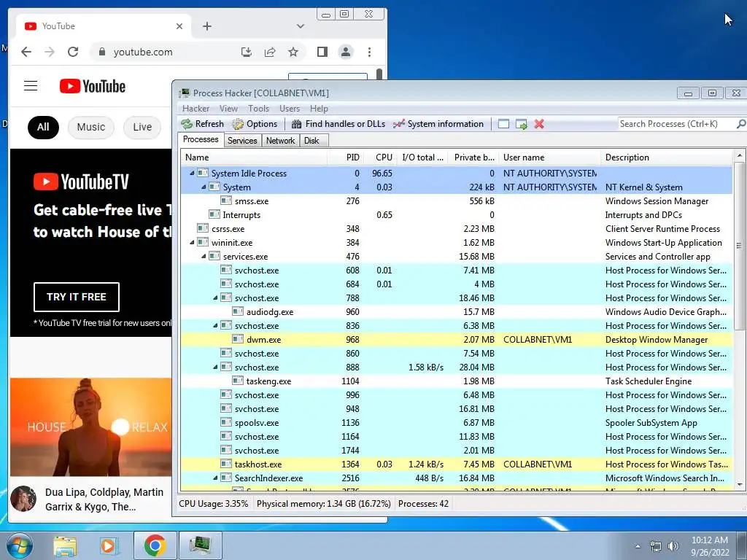The image size is (747, 560).
Task: Select the Live filter chip
Action: tap(142, 127)
